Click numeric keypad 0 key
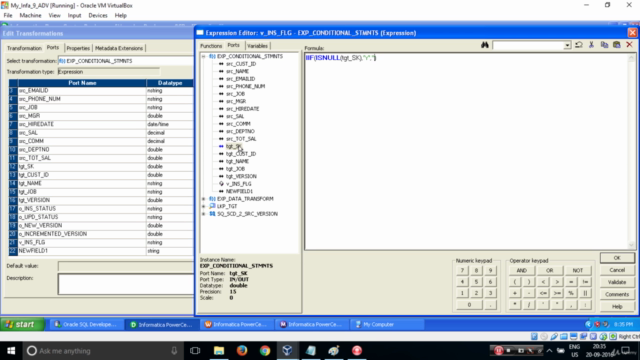 469,304
